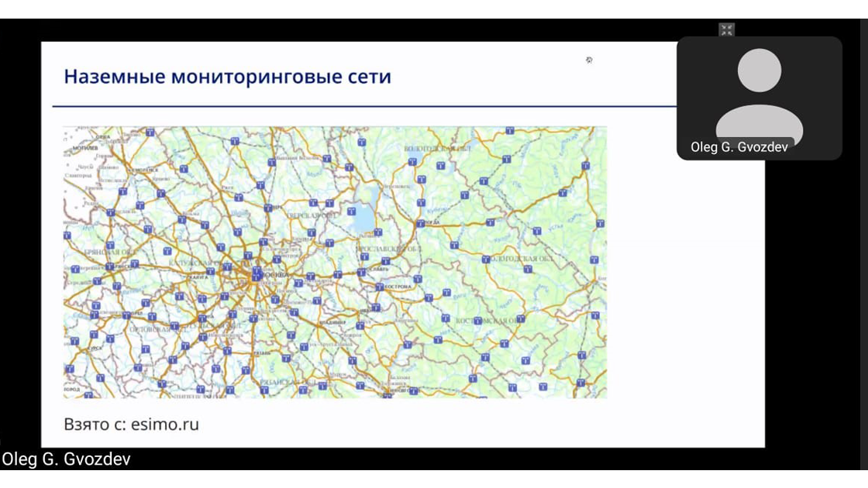
Task: Click the source caption "Взято с: esimo.ru"
Action: pyautogui.click(x=131, y=424)
